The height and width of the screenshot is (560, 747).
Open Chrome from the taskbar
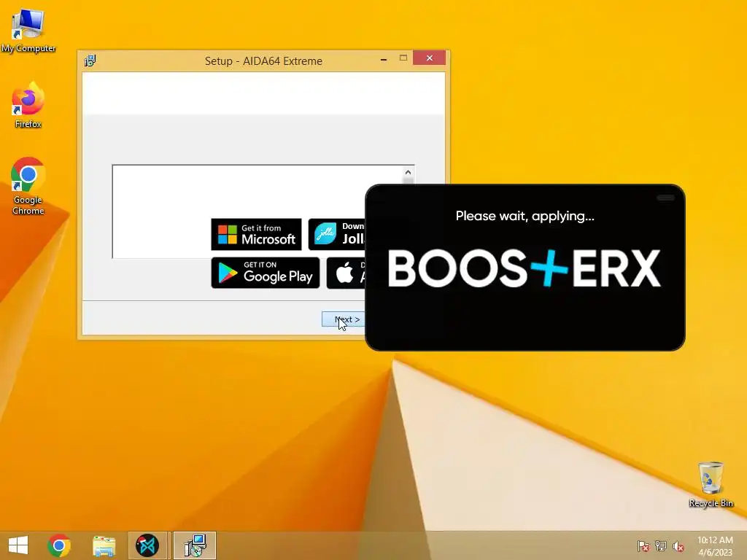59,545
